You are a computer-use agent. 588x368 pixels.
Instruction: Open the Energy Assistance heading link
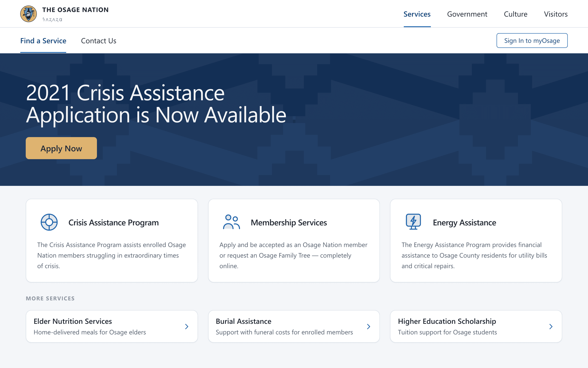click(x=464, y=222)
